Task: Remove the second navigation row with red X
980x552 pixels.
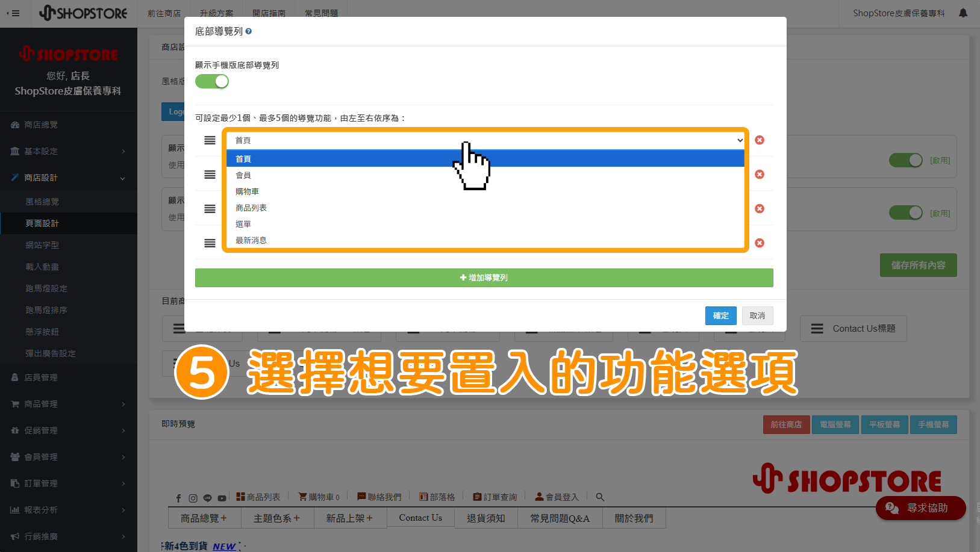Action: [x=760, y=174]
